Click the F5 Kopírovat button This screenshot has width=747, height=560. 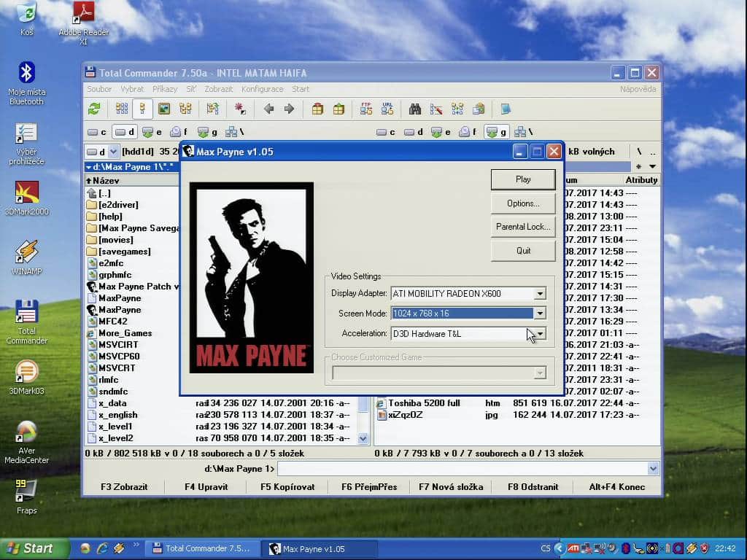click(x=287, y=486)
